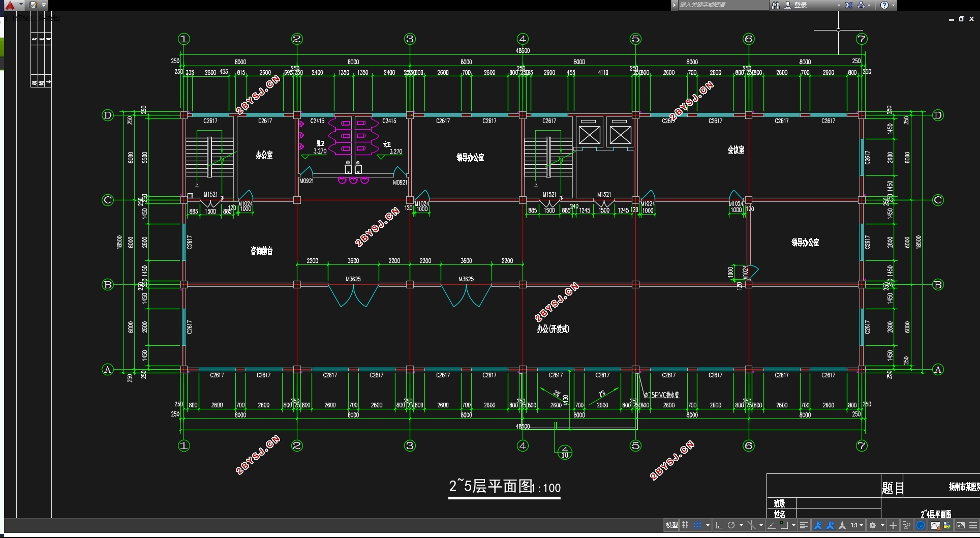
Task: Expand the dropdown arrow beside 登录
Action: 839,5
